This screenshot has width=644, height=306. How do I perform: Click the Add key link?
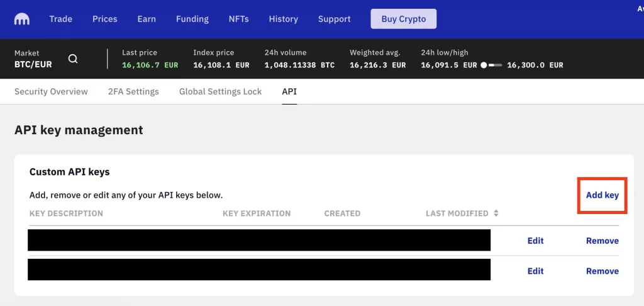[x=602, y=195]
